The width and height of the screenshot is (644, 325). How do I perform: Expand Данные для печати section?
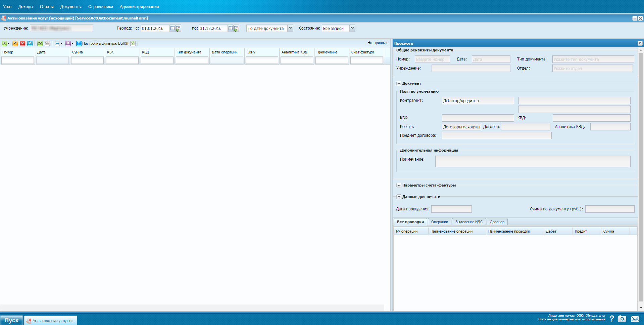[399, 197]
